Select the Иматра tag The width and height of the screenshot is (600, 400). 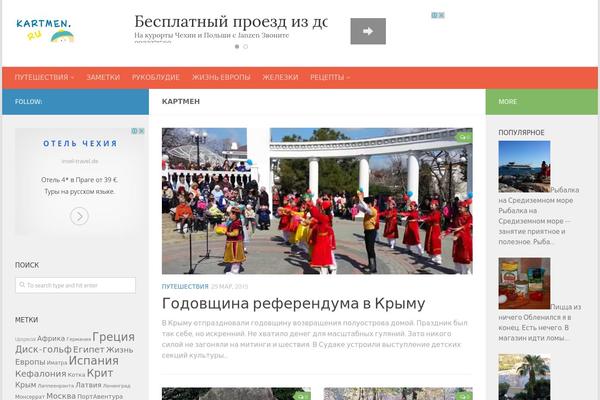pyautogui.click(x=57, y=362)
